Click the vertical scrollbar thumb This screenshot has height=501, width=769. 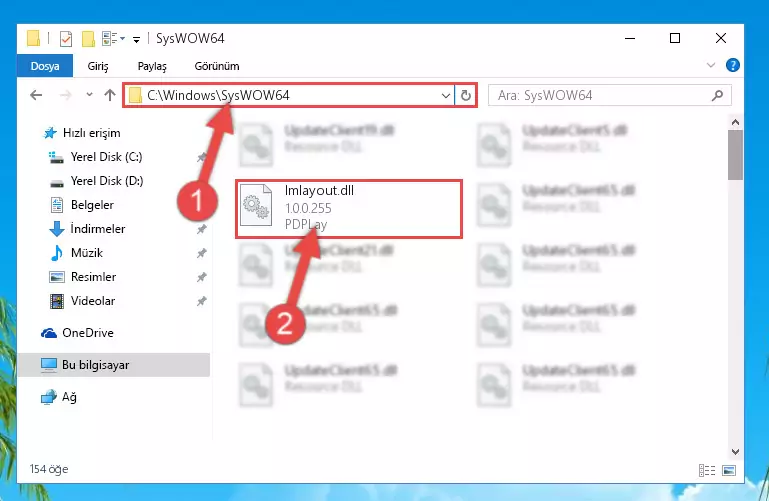[x=735, y=155]
